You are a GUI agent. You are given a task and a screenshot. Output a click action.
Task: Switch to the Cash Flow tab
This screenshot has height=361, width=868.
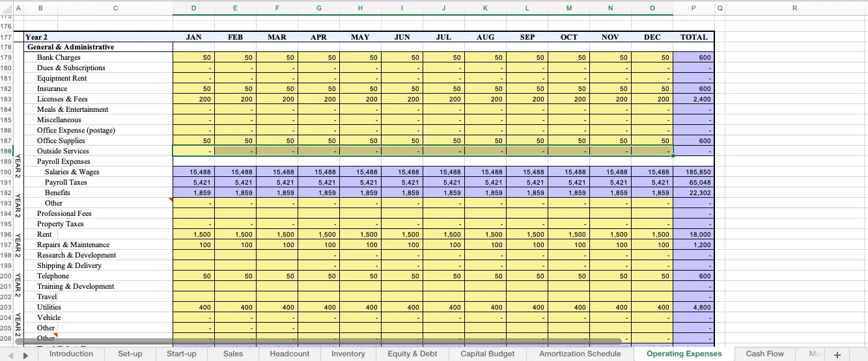[x=764, y=354]
